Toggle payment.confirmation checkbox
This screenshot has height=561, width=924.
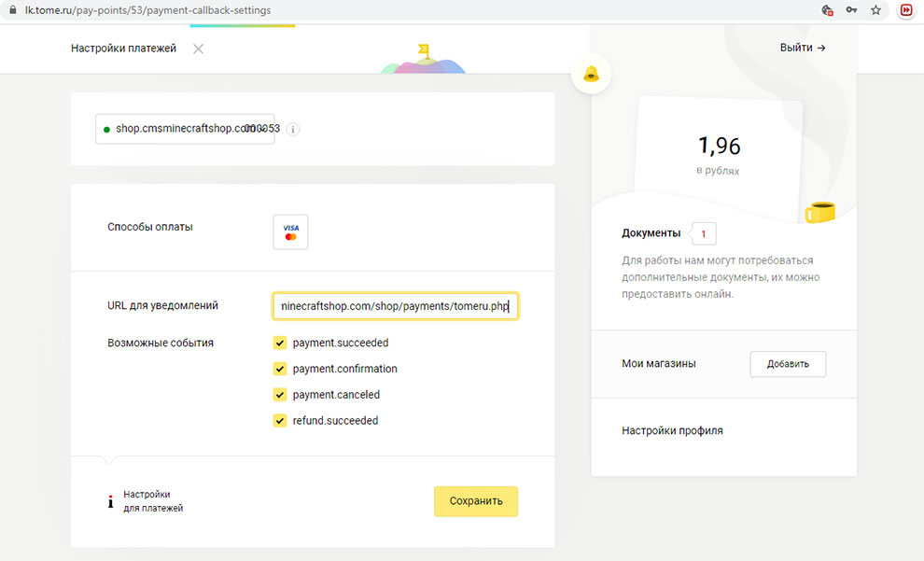(x=280, y=369)
